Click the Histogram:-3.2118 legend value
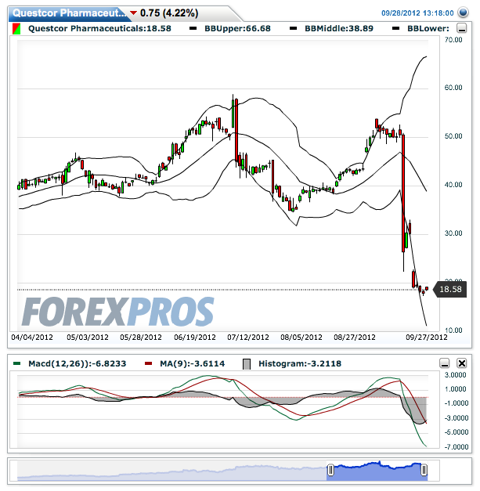480x491 pixels. click(x=300, y=364)
